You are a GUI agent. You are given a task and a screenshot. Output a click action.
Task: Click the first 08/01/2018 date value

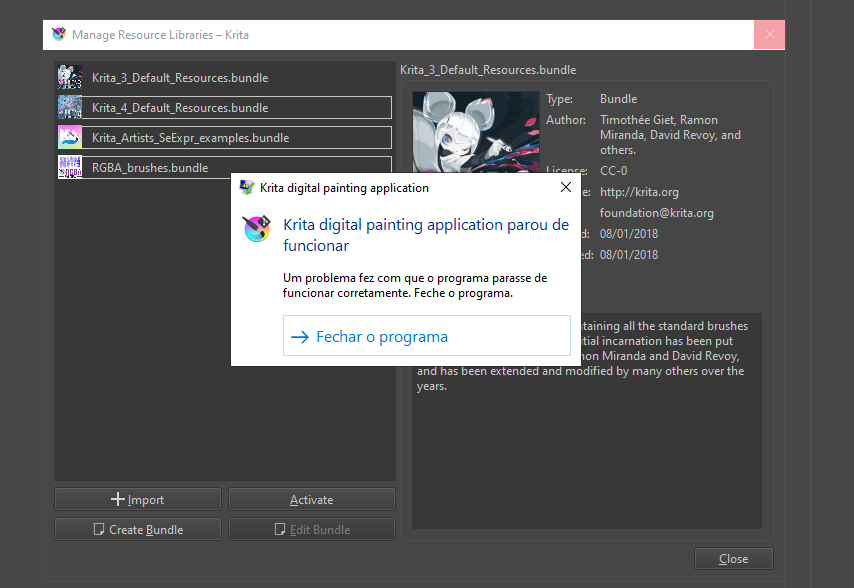tap(629, 234)
